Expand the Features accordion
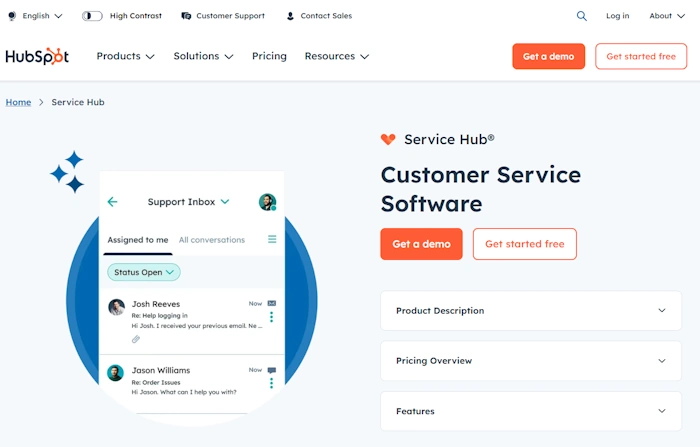The image size is (700, 447). (x=531, y=411)
